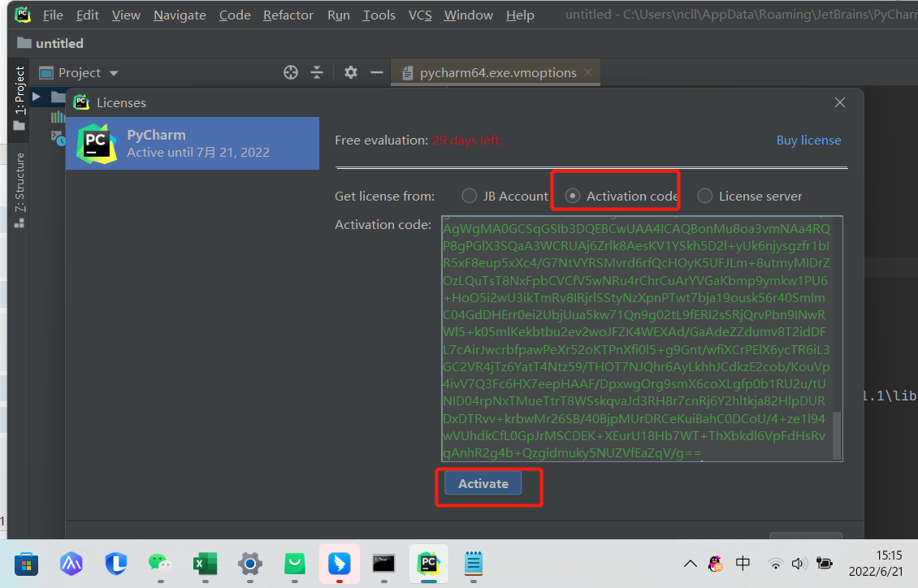Open the Window menu
The image size is (918, 588).
pos(469,15)
